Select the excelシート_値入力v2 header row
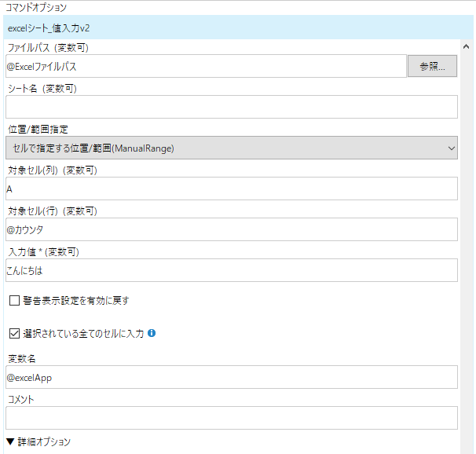The height and width of the screenshot is (454, 476). point(238,28)
